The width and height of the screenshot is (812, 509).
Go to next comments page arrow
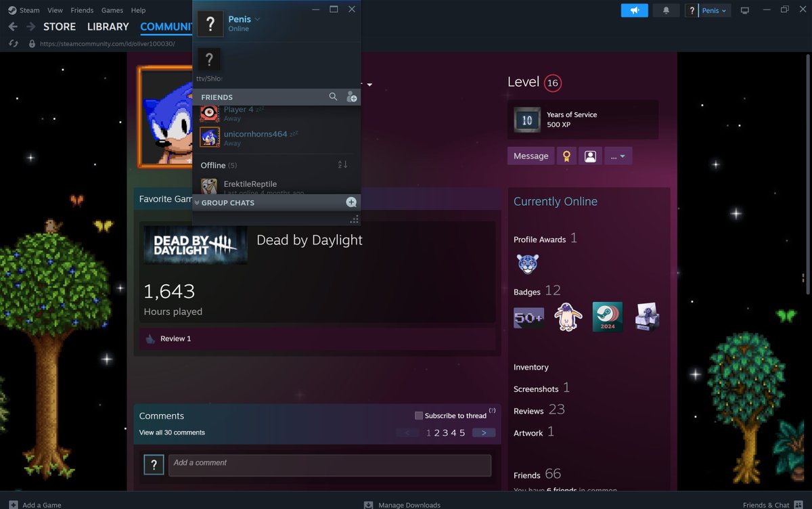coord(484,433)
